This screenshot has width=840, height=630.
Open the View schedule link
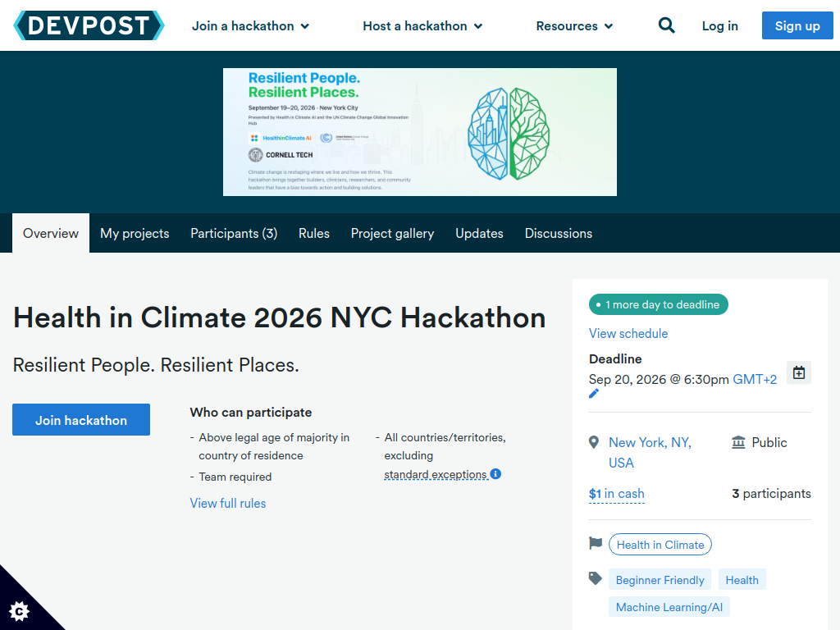628,333
